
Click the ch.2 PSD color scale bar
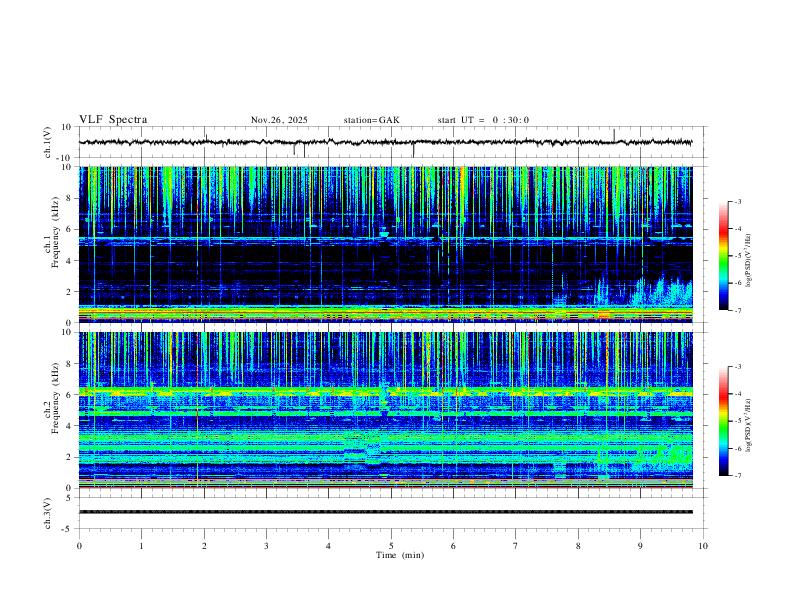724,421
